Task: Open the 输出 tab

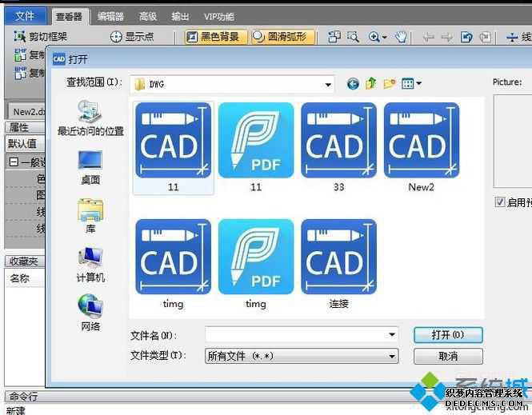Action: (180, 16)
